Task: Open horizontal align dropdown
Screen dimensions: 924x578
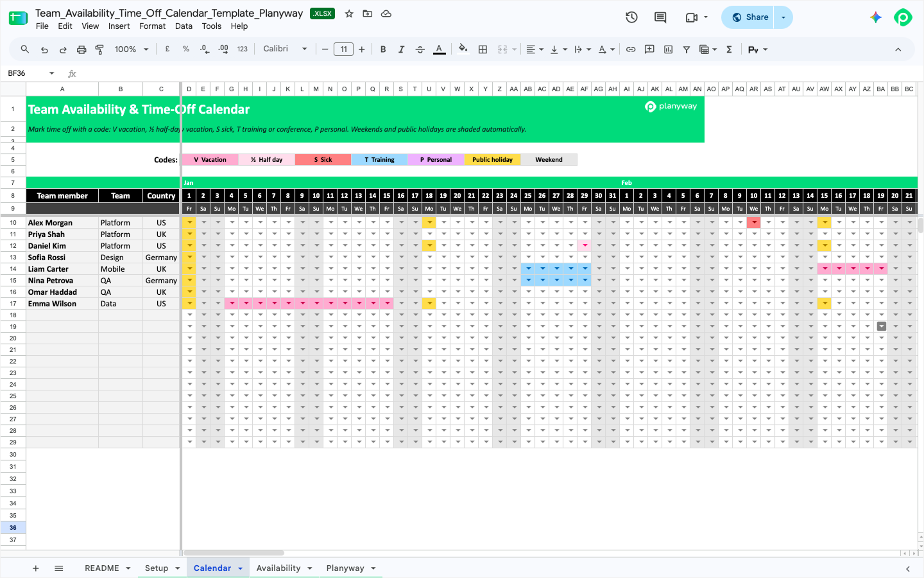Action: tap(535, 49)
